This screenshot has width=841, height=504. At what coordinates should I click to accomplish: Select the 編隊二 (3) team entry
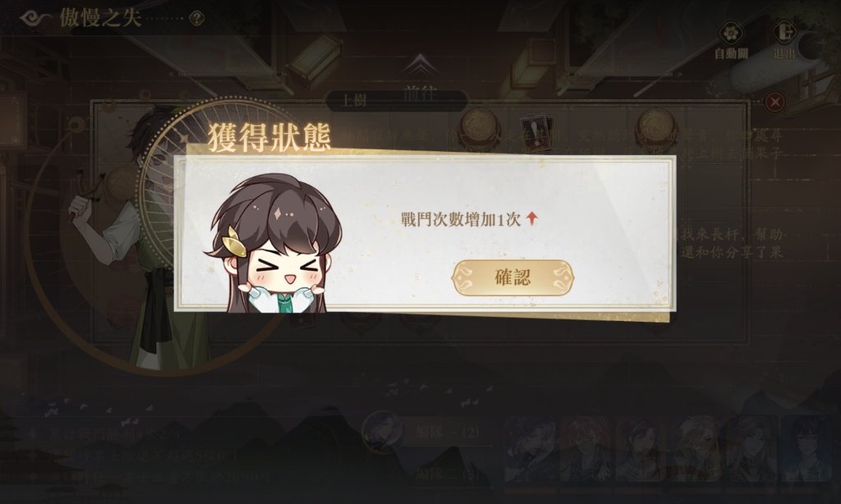point(448,472)
